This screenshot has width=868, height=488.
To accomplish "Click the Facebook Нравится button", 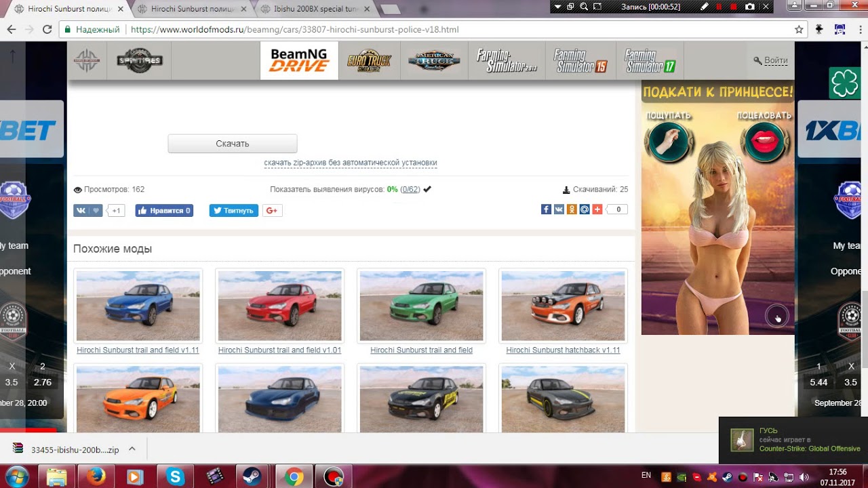I will pos(164,211).
